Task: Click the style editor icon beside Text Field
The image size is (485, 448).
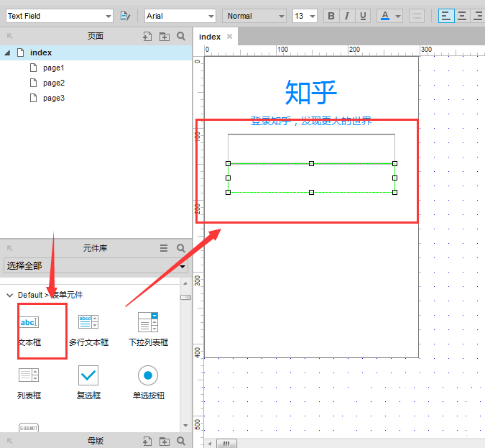Action: [125, 16]
